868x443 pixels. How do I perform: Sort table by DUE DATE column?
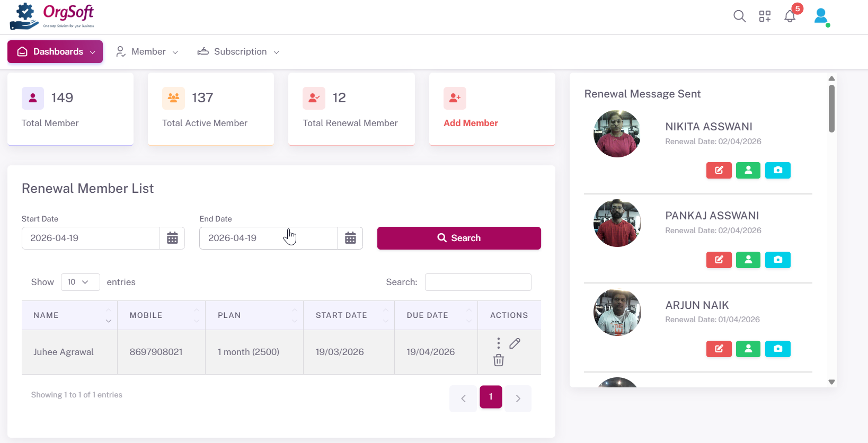click(x=436, y=315)
